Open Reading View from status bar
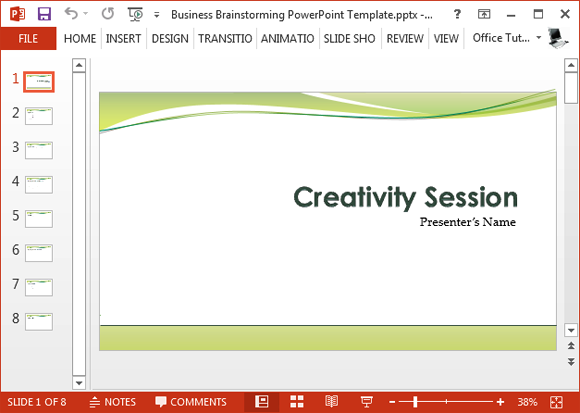Screen dimensions: 580x413 pos(331,402)
